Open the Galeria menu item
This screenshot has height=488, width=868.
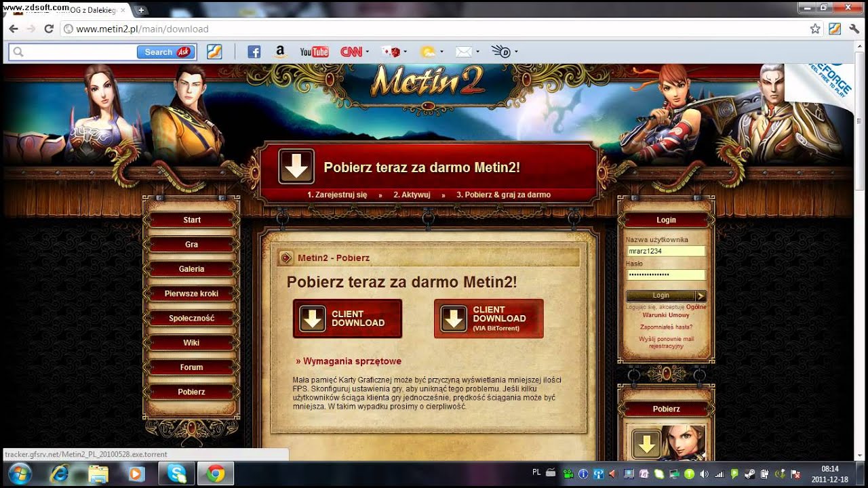click(x=192, y=269)
